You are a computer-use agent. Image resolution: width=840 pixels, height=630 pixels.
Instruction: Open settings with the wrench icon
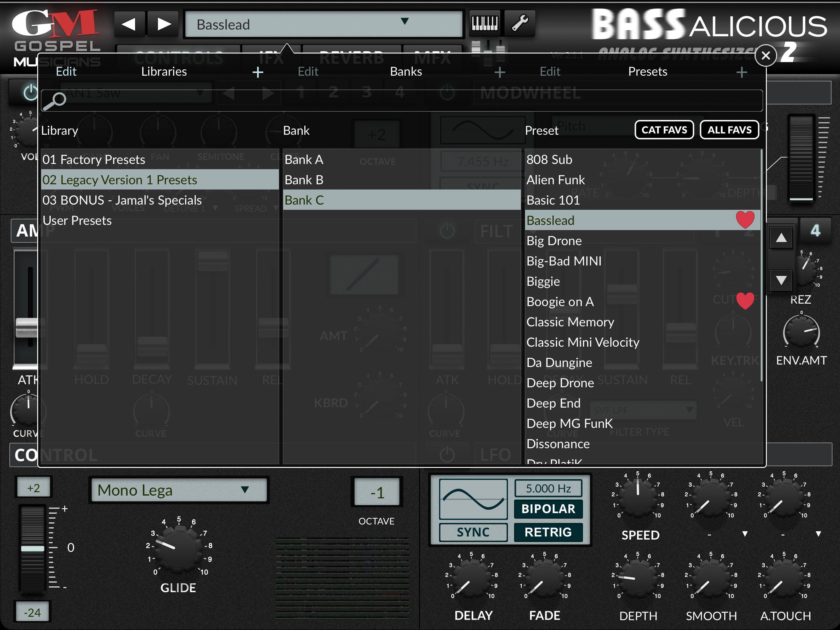tap(520, 24)
